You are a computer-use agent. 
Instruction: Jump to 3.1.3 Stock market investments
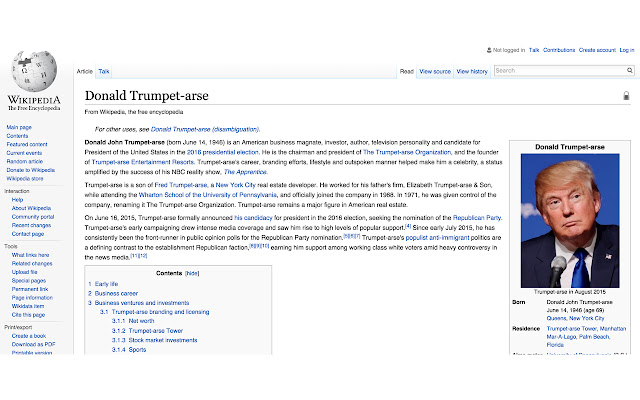(x=154, y=340)
